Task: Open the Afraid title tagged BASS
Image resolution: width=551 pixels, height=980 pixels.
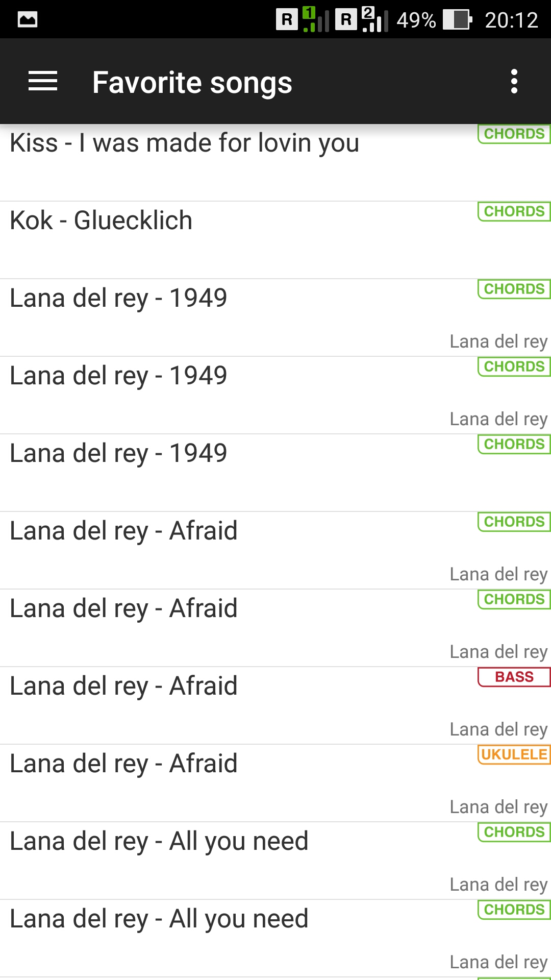Action: click(x=123, y=686)
